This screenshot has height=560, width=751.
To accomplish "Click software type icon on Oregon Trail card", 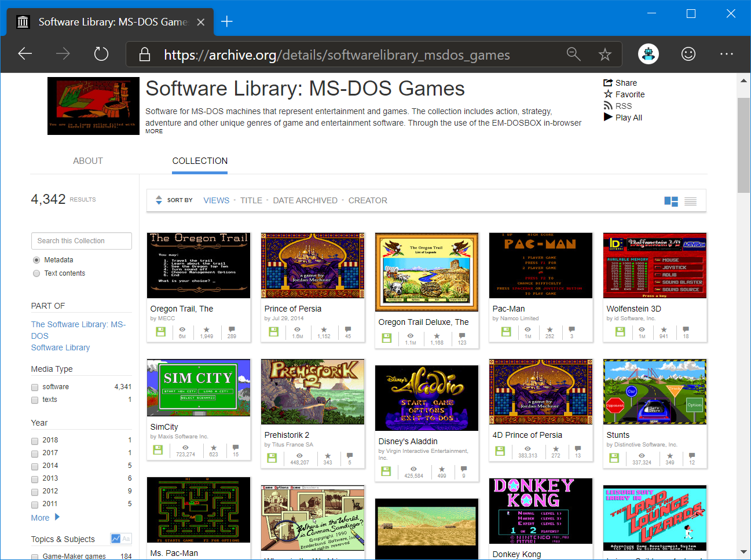I will click(x=161, y=332).
